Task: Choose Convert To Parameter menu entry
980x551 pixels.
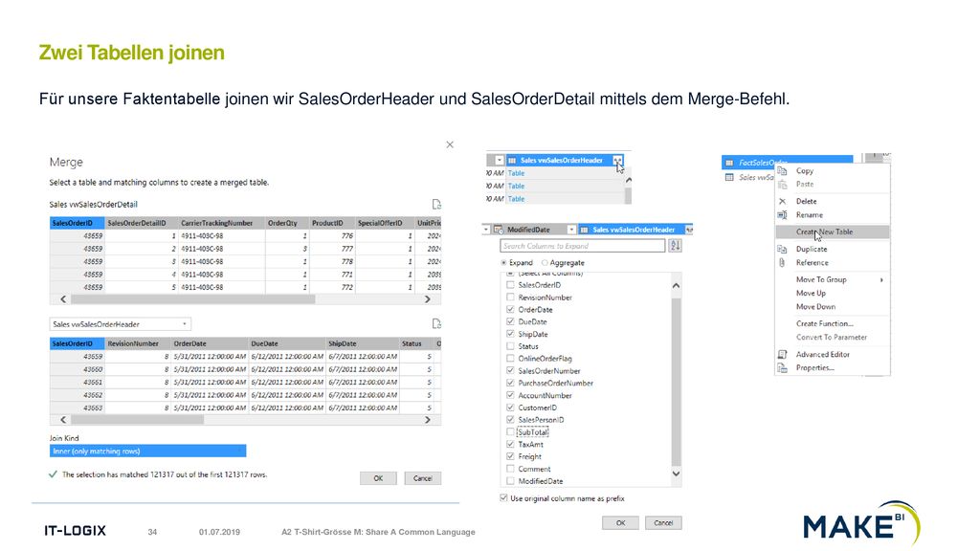Action: (x=833, y=338)
